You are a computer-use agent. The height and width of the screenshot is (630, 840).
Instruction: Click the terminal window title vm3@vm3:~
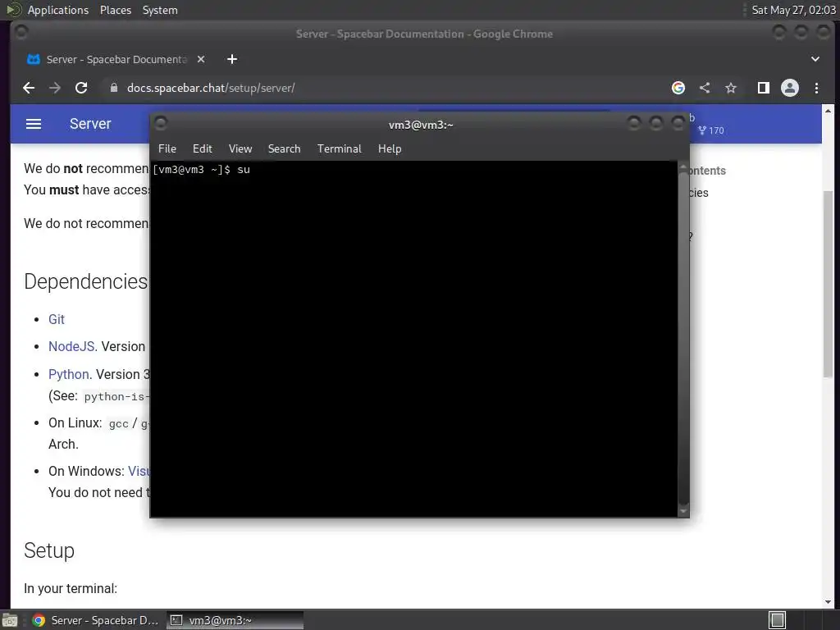[421, 125]
